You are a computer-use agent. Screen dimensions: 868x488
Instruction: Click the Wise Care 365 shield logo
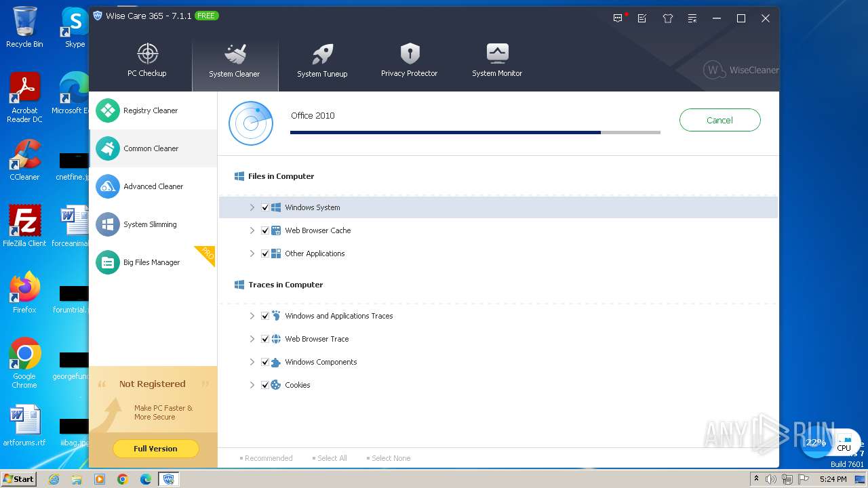click(x=98, y=16)
